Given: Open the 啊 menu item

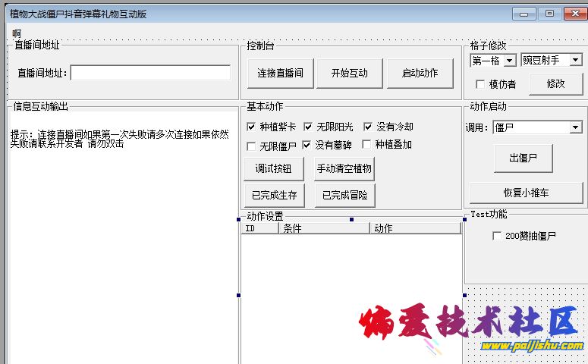Looking at the screenshot, I should (17, 33).
